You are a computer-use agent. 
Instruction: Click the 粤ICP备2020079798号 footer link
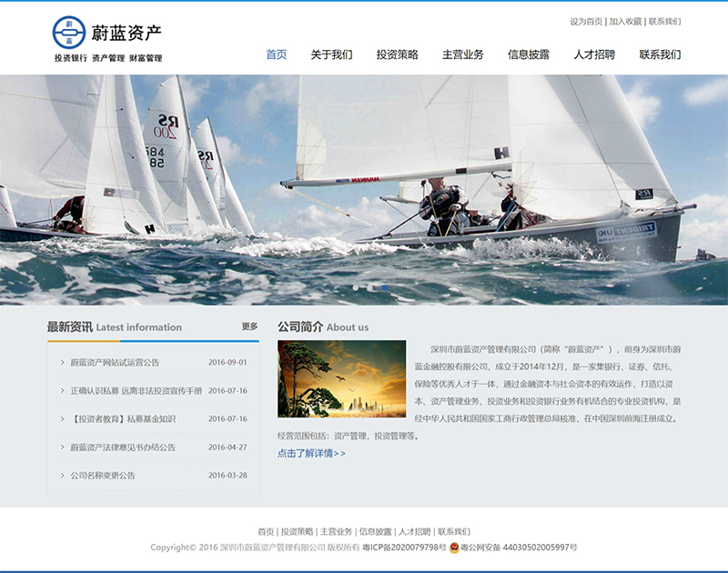[404, 548]
